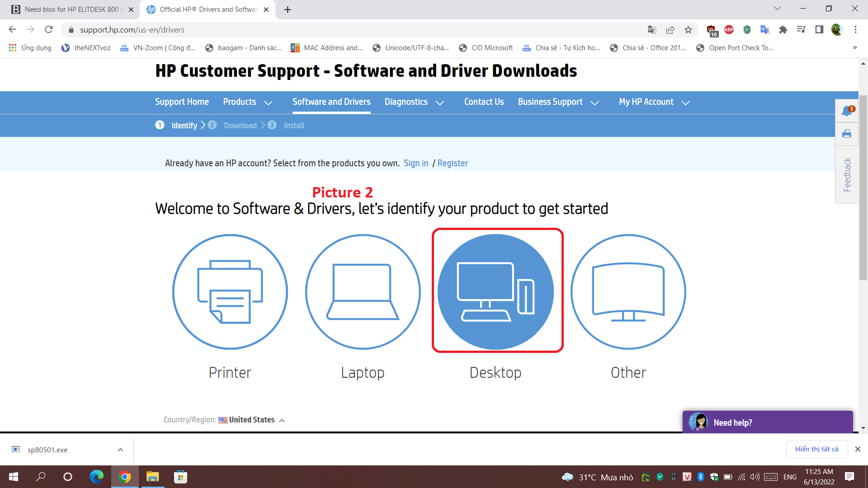The width and height of the screenshot is (868, 488).
Task: Go to Support Home menu item
Action: pyautogui.click(x=182, y=102)
